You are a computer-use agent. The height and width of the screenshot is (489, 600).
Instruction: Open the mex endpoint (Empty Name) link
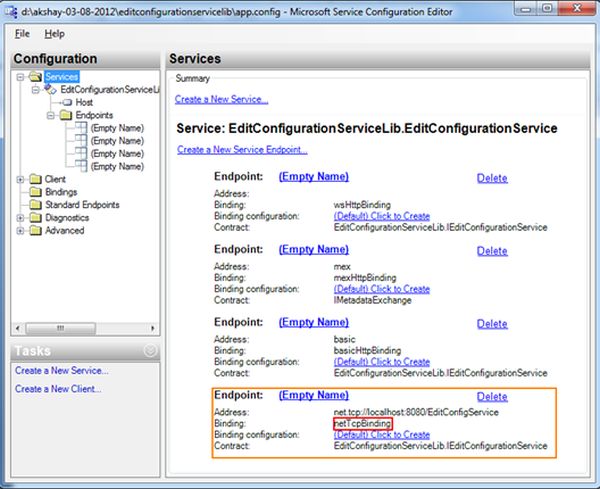click(314, 249)
